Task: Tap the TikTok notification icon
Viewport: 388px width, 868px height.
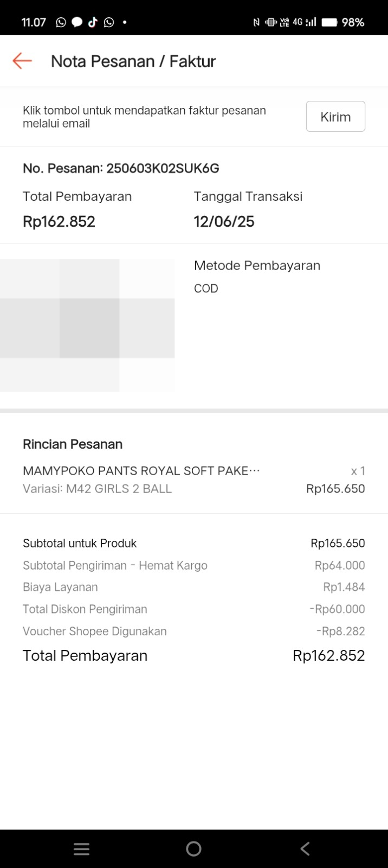Action: (93, 22)
